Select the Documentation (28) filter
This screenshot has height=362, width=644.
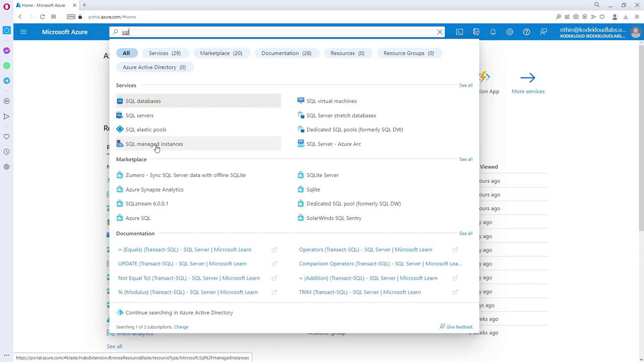click(x=286, y=53)
